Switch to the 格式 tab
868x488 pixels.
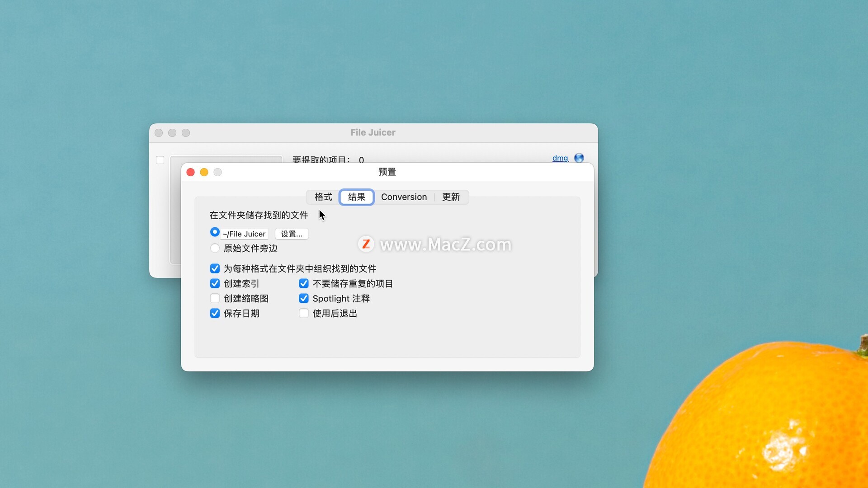(323, 197)
